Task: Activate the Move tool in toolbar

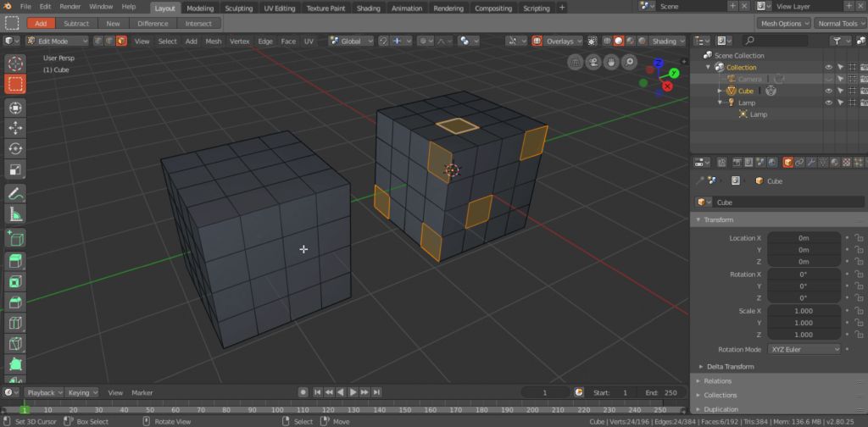Action: 15,128
